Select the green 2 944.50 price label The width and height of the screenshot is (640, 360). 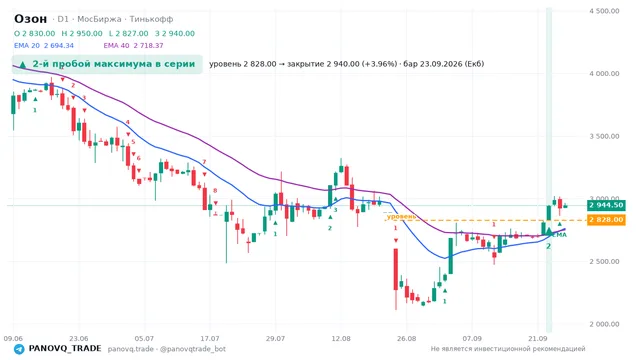(x=606, y=205)
